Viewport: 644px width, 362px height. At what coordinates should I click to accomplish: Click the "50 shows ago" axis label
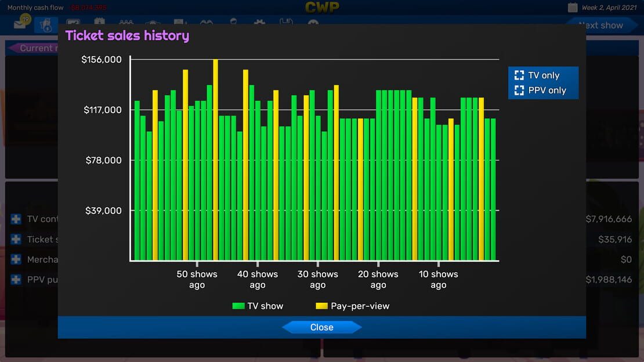coord(197,280)
